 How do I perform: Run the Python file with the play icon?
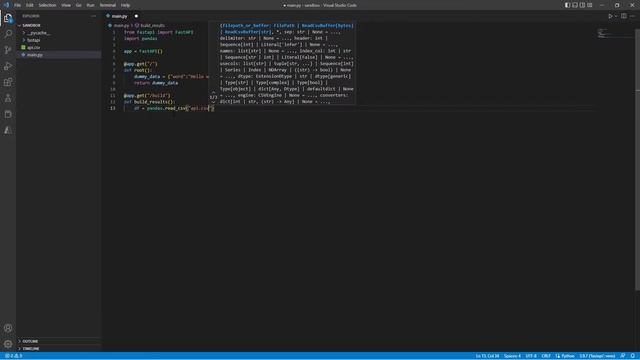610,16
